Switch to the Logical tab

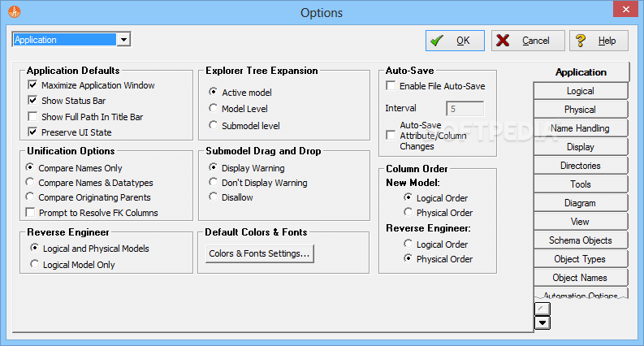tap(580, 91)
